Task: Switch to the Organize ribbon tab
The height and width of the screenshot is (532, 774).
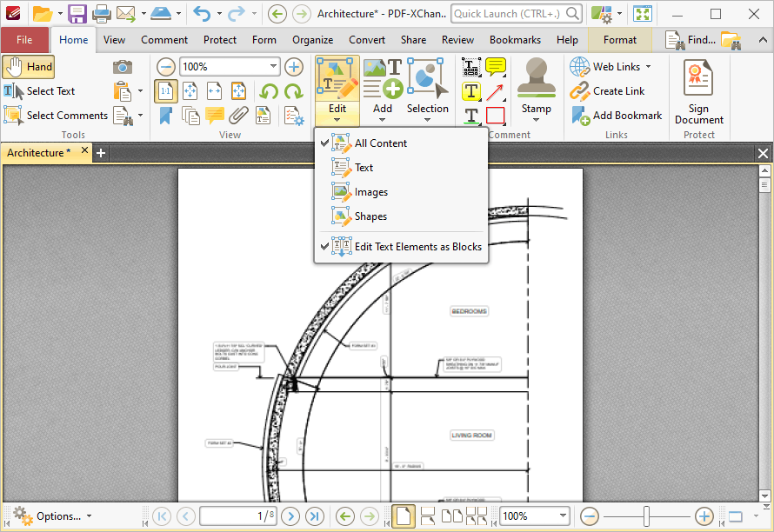Action: pyautogui.click(x=312, y=40)
